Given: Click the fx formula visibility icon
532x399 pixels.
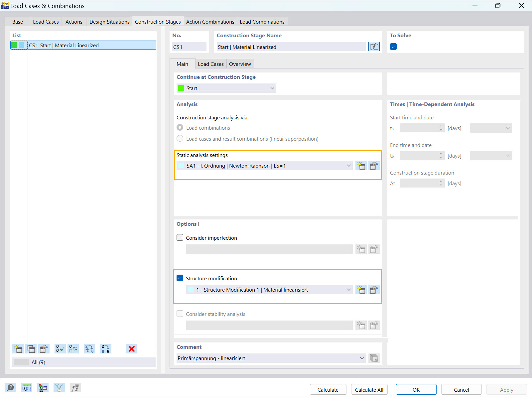Looking at the screenshot, I should pos(75,388).
